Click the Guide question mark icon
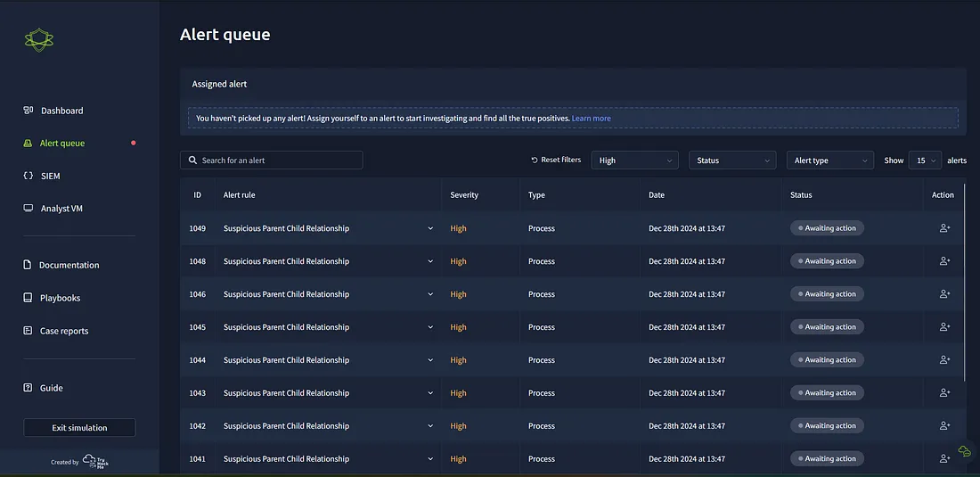The image size is (980, 477). [x=28, y=388]
